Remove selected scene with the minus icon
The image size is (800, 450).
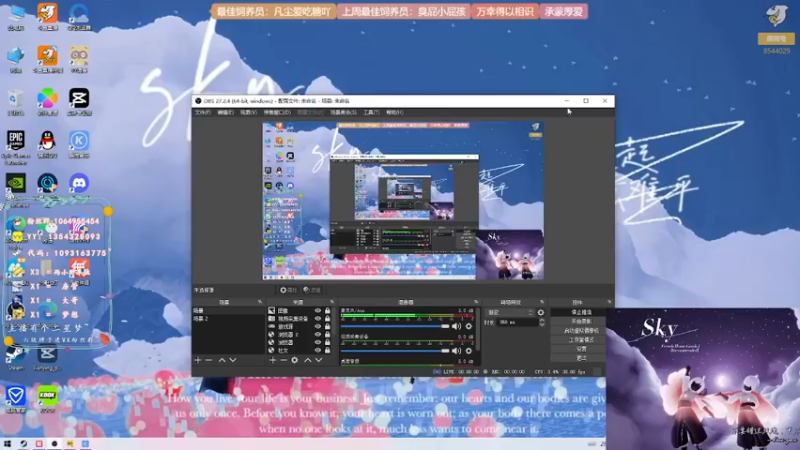[209, 360]
